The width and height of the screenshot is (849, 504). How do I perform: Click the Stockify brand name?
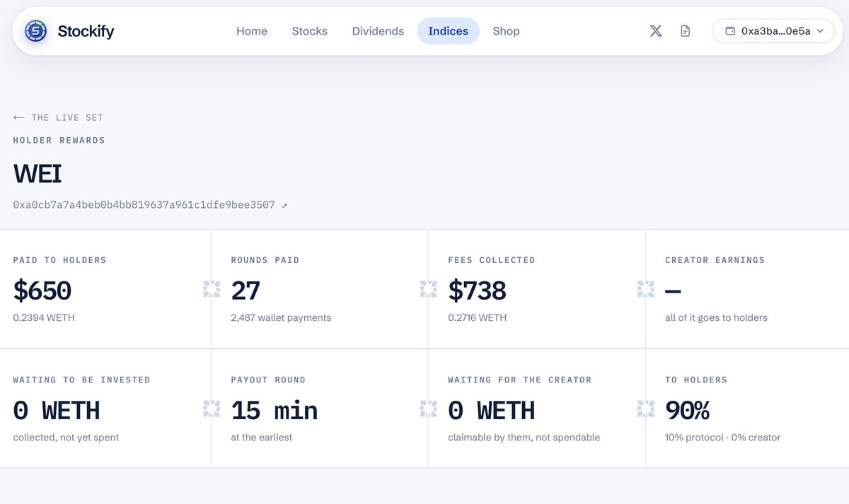click(86, 31)
